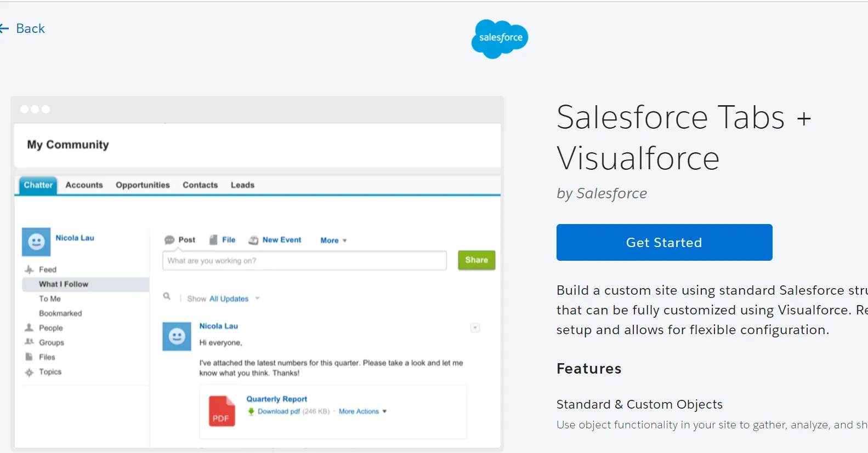The height and width of the screenshot is (453, 868).
Task: Click the Features heading
Action: click(589, 369)
